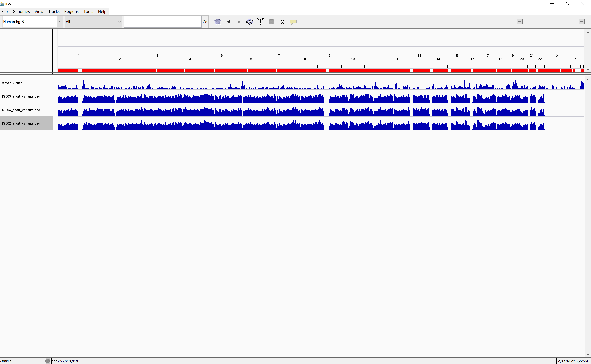Click the zoom in plus icon
The image size is (591, 364).
pyautogui.click(x=581, y=22)
